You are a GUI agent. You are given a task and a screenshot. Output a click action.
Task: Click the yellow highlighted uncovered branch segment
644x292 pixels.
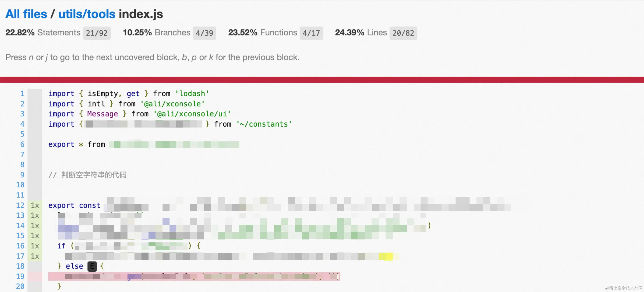pyautogui.click(x=385, y=256)
